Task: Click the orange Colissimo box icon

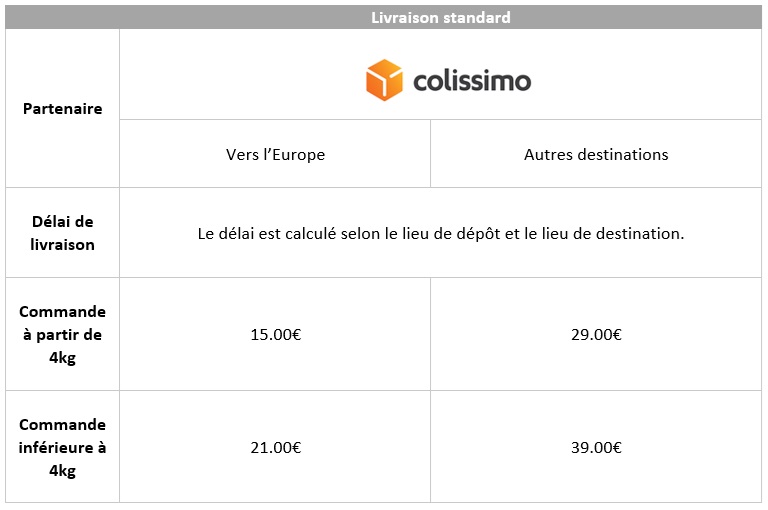Action: coord(384,80)
